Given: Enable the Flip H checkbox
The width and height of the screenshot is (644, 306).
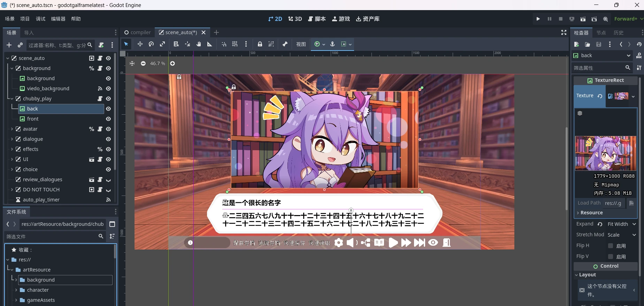Looking at the screenshot, I should 611,246.
